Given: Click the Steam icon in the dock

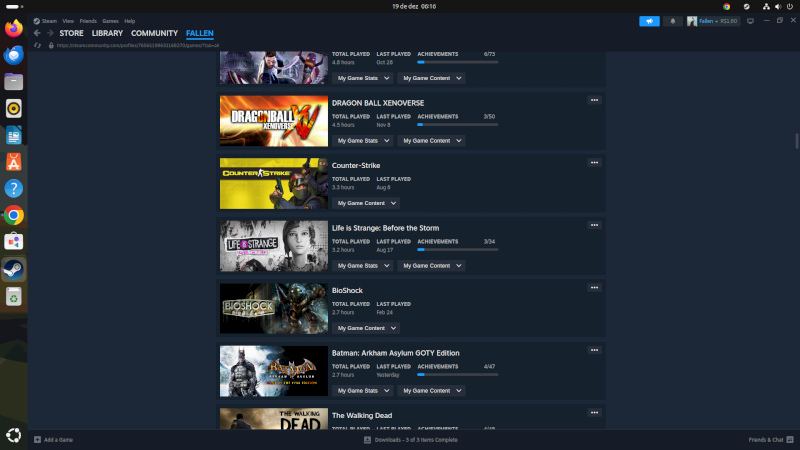Looking at the screenshot, I should tap(13, 269).
